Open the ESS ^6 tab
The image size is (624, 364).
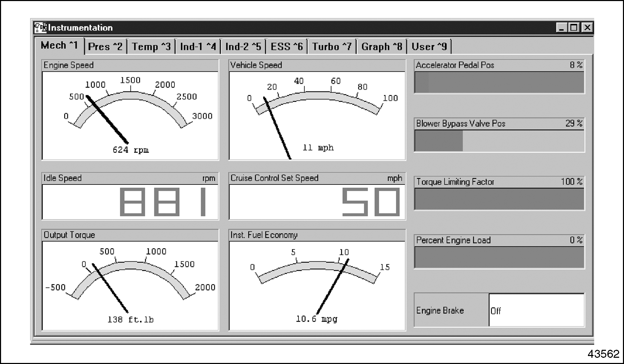(286, 47)
